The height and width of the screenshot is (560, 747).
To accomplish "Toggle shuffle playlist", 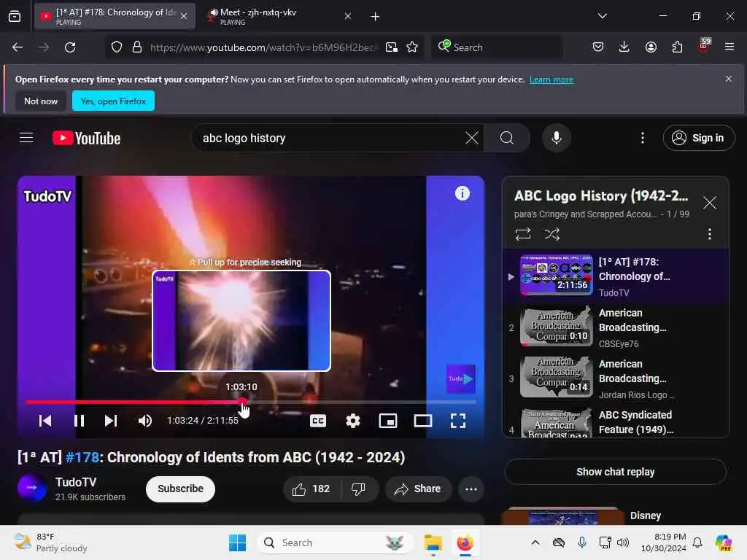I will pyautogui.click(x=551, y=234).
